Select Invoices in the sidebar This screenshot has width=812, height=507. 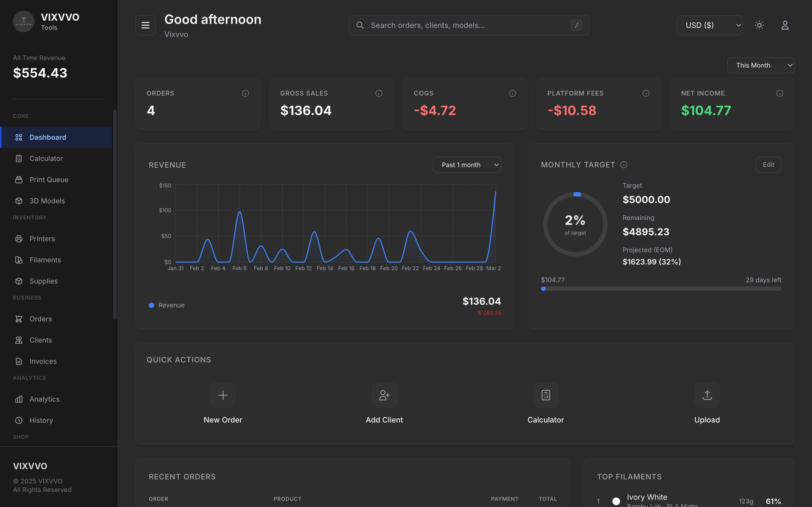[43, 361]
